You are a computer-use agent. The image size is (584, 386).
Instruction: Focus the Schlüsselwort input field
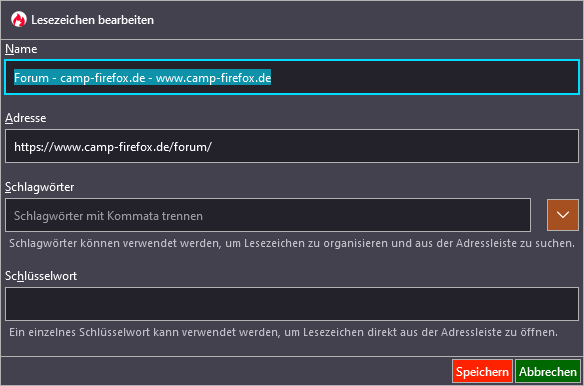(292, 304)
